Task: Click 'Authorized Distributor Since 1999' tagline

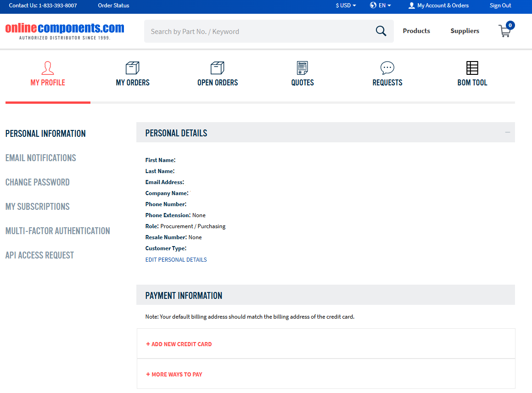Action: point(65,38)
